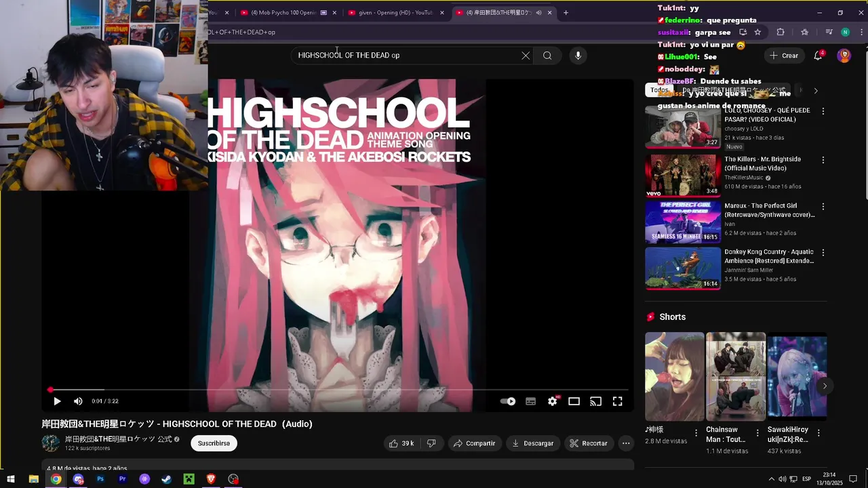Open a new browser tab
Image resolution: width=868 pixels, height=488 pixels.
pos(566,12)
